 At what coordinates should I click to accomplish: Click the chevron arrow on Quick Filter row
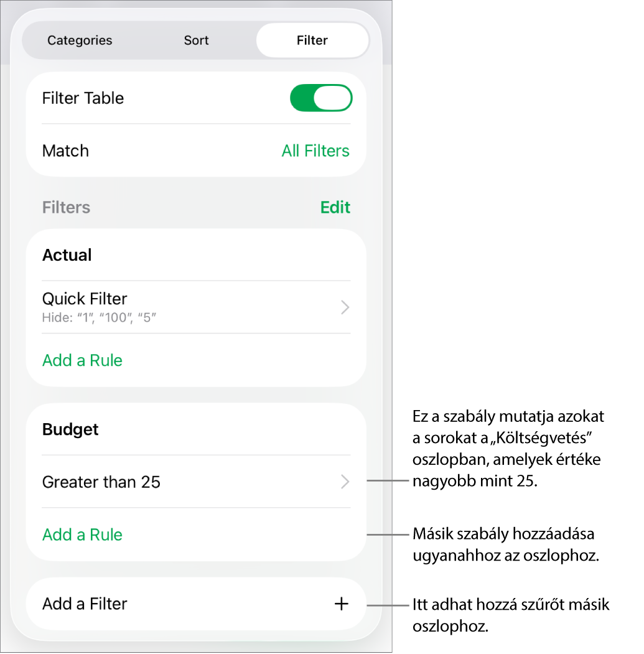pyautogui.click(x=345, y=307)
